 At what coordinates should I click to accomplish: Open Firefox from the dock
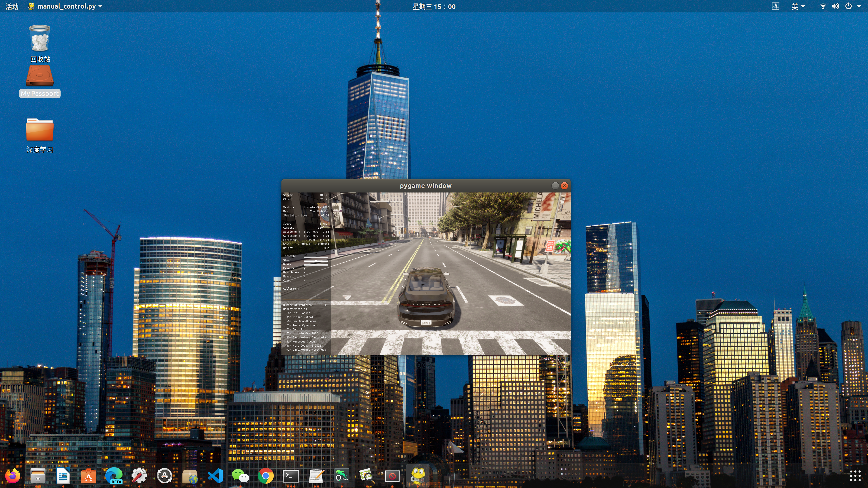tap(13, 476)
